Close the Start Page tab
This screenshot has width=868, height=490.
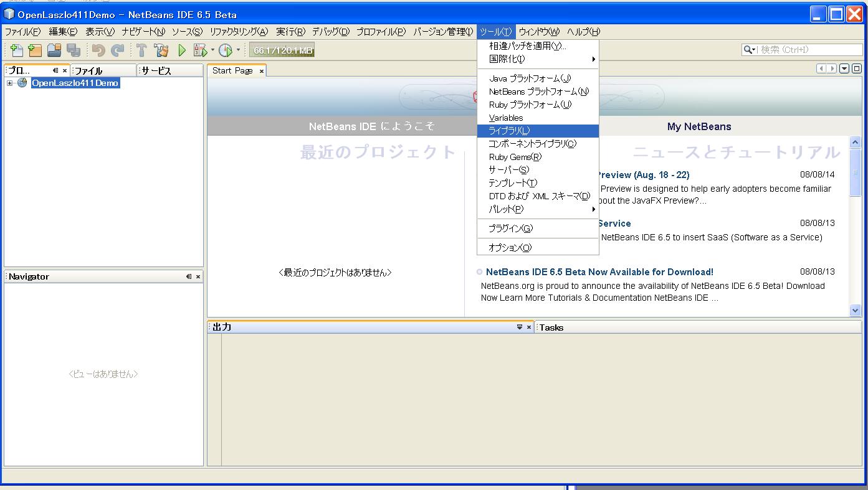pyautogui.click(x=262, y=71)
